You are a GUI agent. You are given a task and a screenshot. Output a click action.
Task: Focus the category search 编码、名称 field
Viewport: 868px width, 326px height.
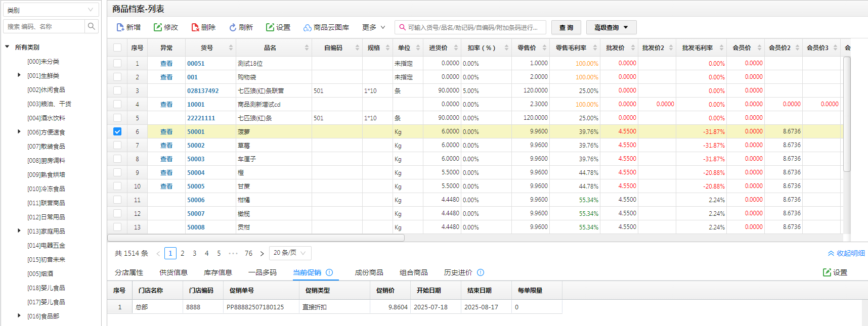44,26
